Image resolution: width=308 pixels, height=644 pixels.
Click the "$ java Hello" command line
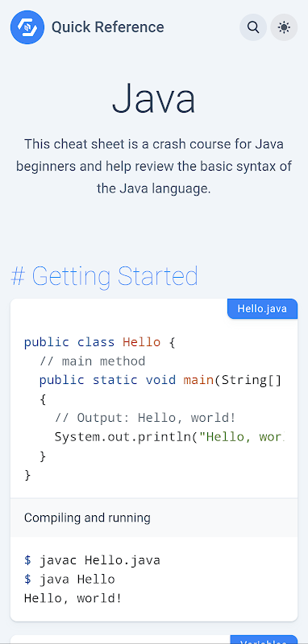69,579
